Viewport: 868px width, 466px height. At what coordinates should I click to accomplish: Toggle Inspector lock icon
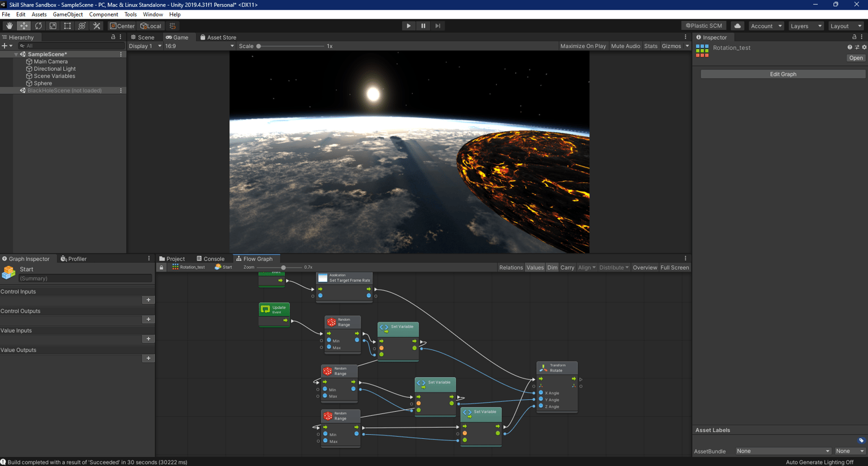pyautogui.click(x=854, y=37)
